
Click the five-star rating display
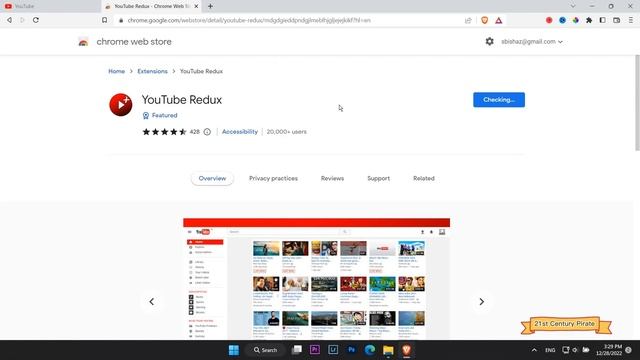click(164, 132)
